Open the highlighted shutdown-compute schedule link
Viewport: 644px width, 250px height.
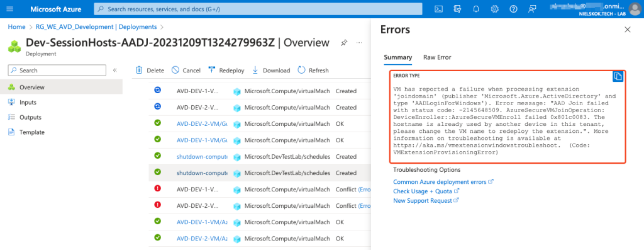click(202, 173)
